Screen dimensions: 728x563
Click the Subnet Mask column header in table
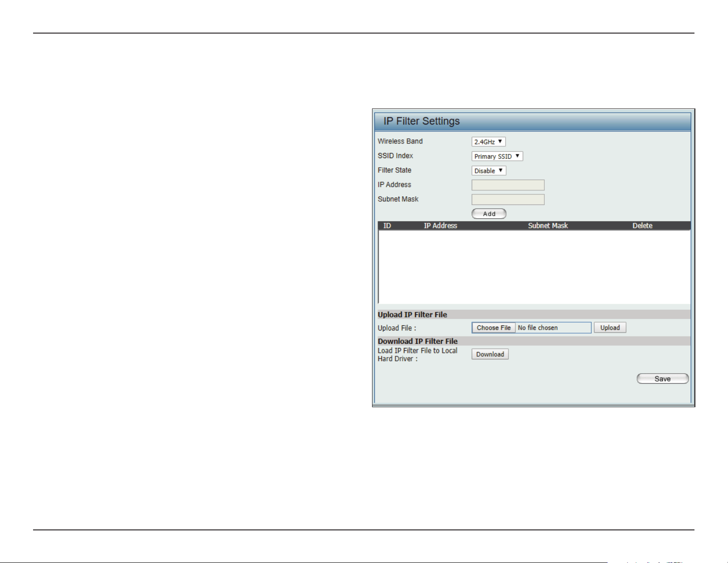click(x=548, y=226)
